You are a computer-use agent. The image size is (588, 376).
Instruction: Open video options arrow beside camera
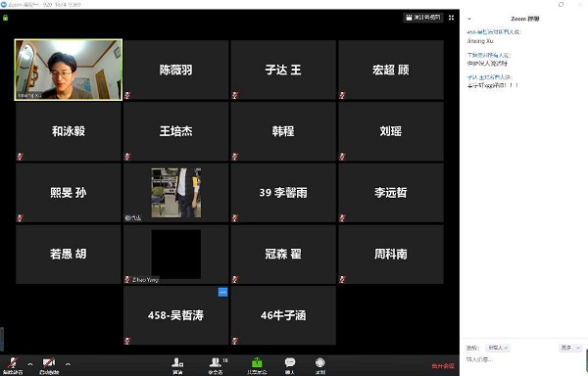pyautogui.click(x=68, y=364)
